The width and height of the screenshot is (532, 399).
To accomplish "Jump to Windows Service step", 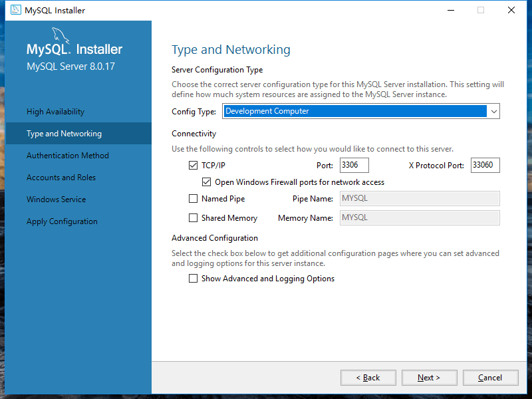I will coord(57,199).
